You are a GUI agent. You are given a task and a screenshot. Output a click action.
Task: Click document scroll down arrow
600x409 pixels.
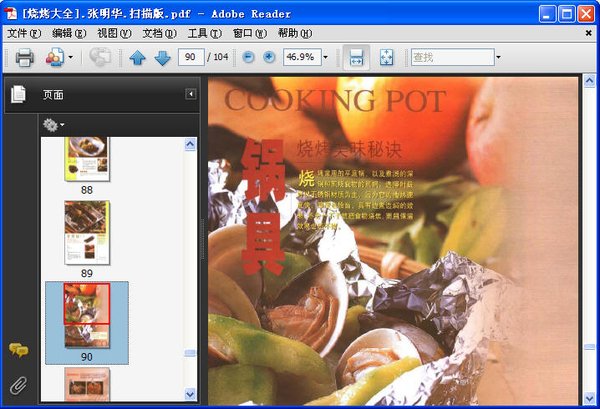[x=589, y=399]
